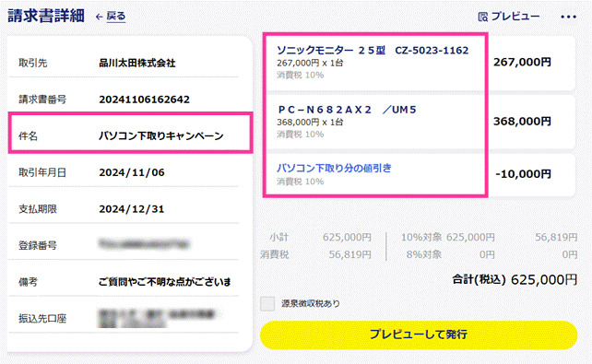592x364 pixels.
Task: Click the 取引年月日 2024/11/06 value
Action: [x=132, y=172]
